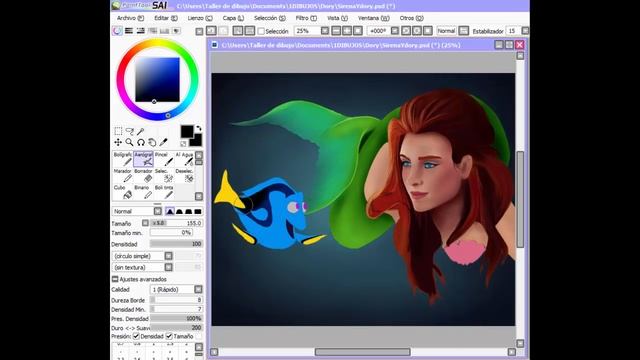Select the rectangular selection tool
640x360 pixels.
click(118, 131)
